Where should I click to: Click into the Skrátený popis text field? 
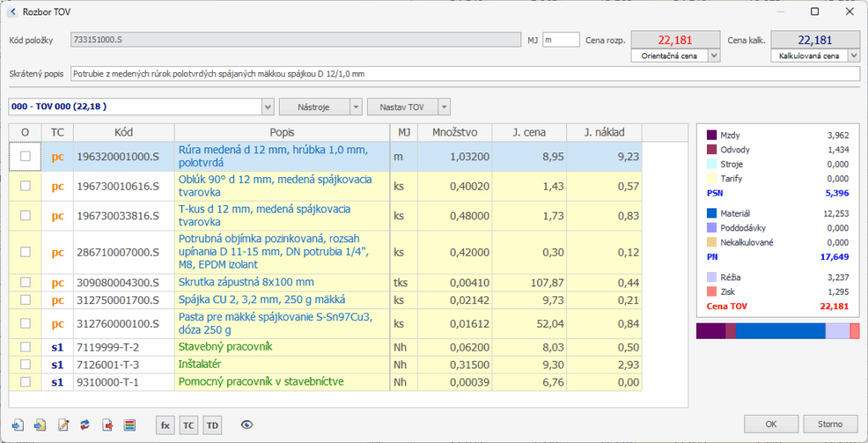coord(465,74)
